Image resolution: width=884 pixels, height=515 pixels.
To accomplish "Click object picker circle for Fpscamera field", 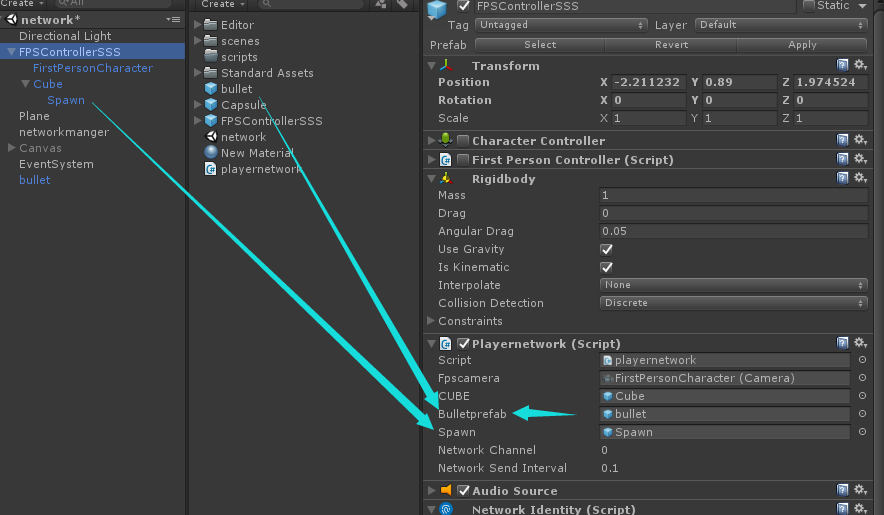I will pyautogui.click(x=862, y=378).
